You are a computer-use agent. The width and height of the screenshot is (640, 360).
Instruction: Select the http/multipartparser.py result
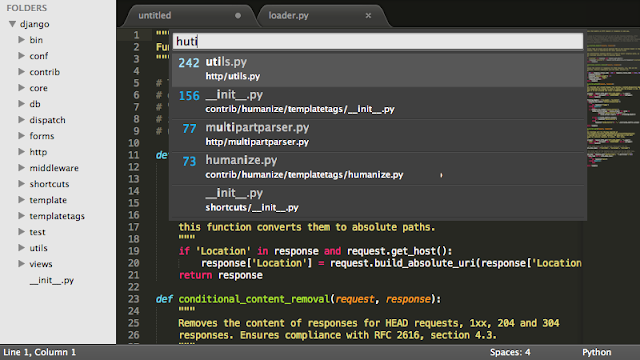tap(378, 135)
